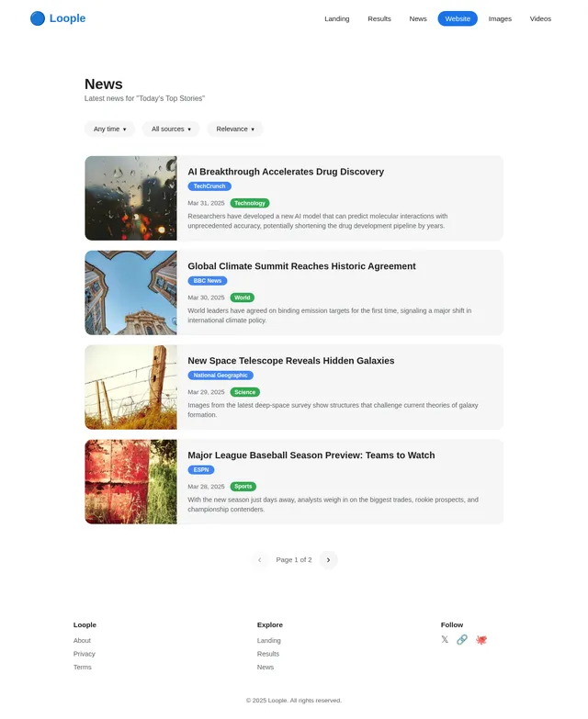Image resolution: width=588 pixels, height=719 pixels.
Task: Open the Terms footer link
Action: pyautogui.click(x=83, y=667)
